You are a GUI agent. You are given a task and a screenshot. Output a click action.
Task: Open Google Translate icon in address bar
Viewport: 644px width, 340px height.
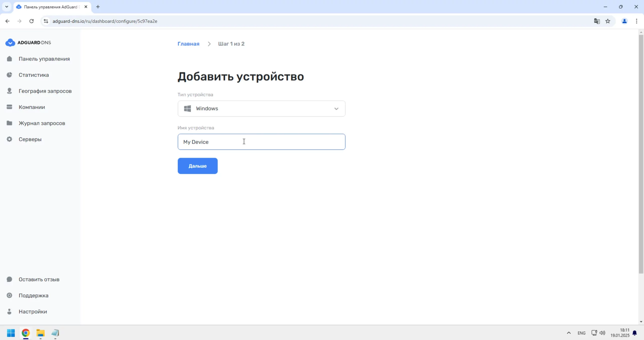coord(597,21)
